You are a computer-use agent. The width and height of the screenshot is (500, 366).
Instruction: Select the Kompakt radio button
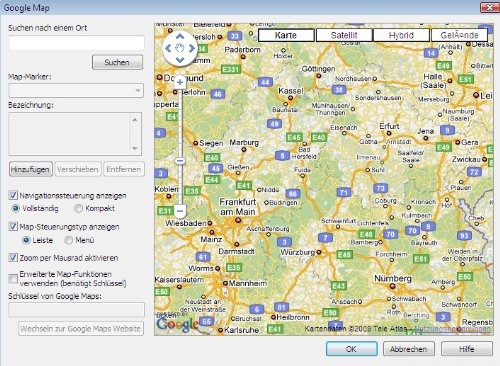click(78, 209)
